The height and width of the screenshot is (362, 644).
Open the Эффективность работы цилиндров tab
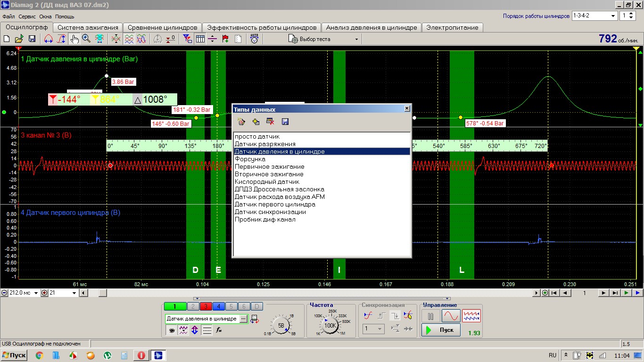(262, 27)
